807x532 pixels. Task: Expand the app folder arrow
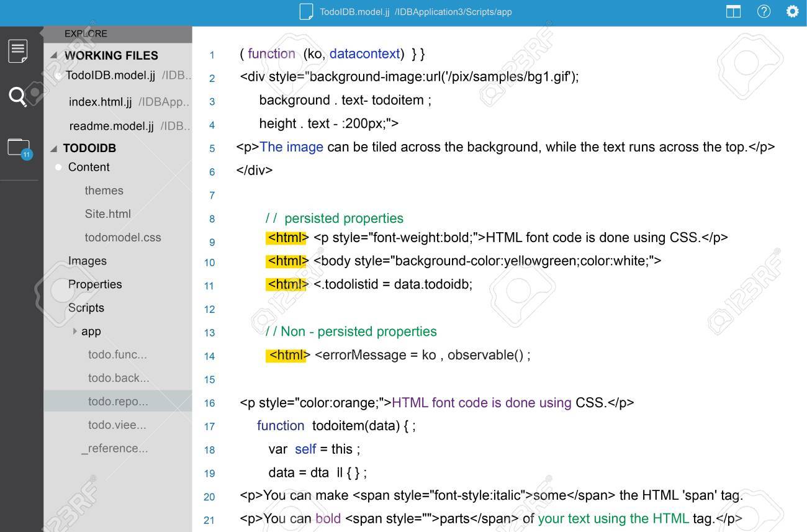point(75,331)
